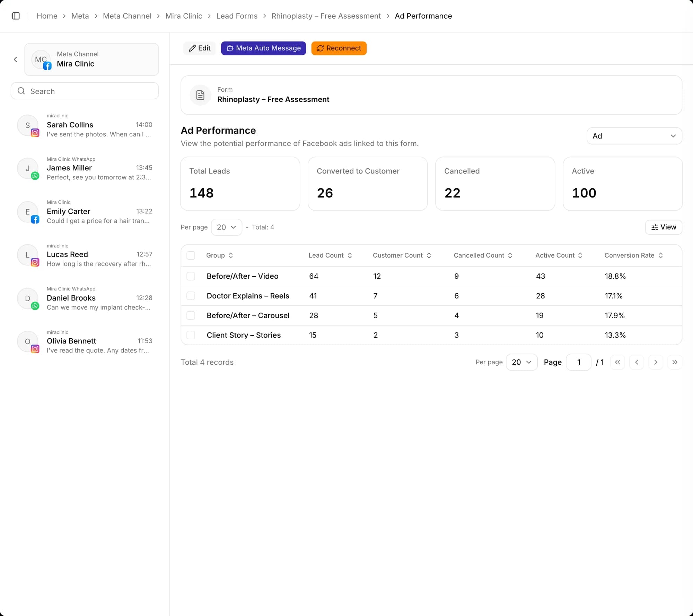Sort by Active Count column

[x=559, y=256]
